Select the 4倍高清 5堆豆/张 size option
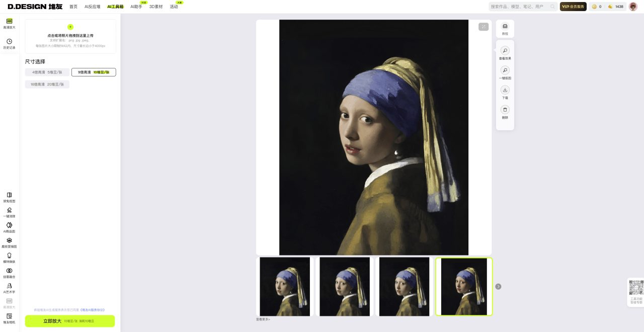The height and width of the screenshot is (332, 644). [x=47, y=72]
